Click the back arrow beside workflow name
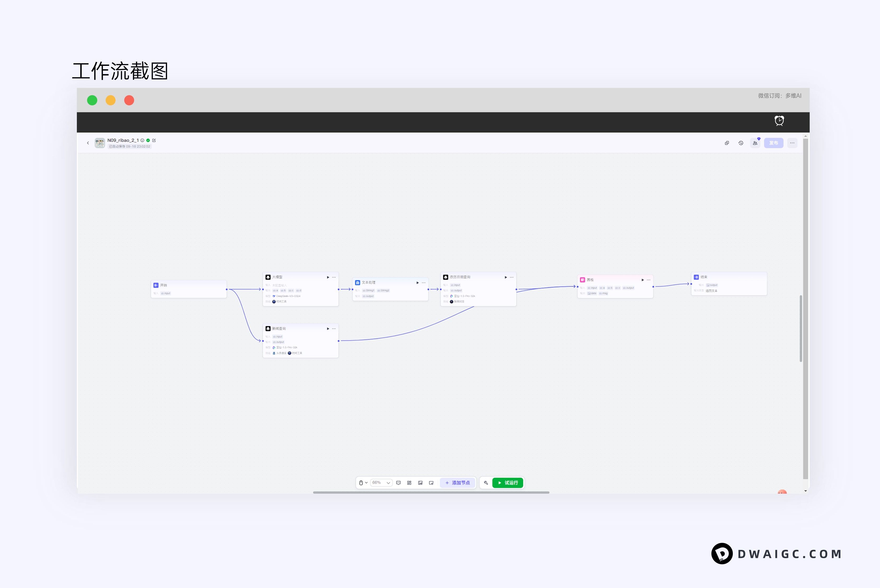The image size is (880, 588). tap(88, 143)
